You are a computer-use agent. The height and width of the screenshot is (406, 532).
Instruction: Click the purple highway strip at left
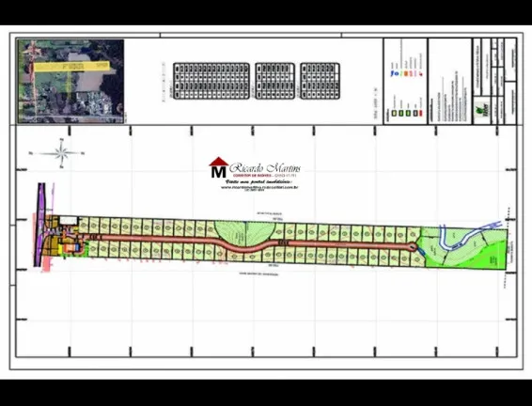point(40,225)
